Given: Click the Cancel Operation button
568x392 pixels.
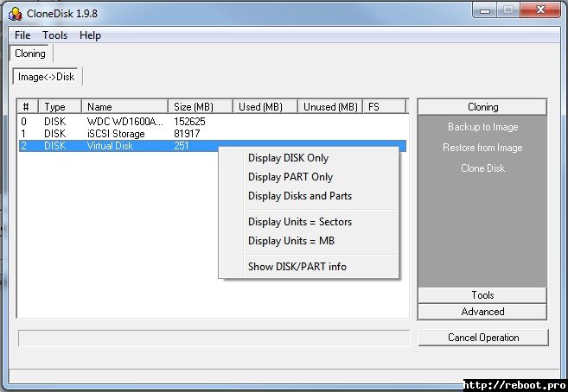Looking at the screenshot, I should (483, 338).
